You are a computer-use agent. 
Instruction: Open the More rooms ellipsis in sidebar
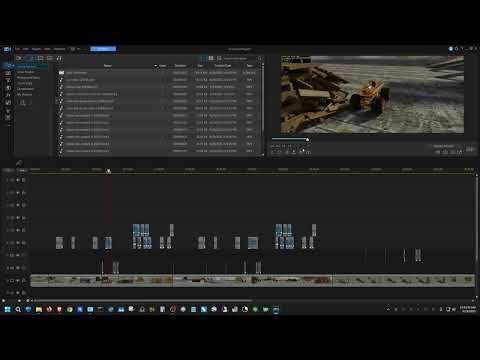9,125
